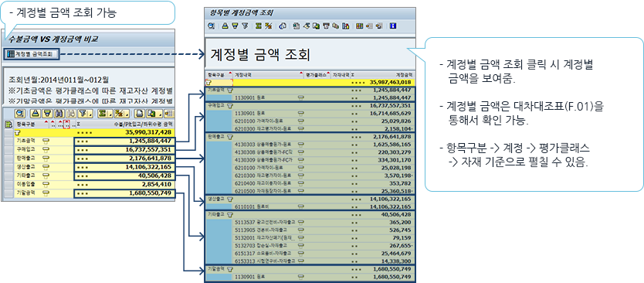Collapse 기타출고 row in left list
The height and width of the screenshot is (283, 644).
pos(46,176)
